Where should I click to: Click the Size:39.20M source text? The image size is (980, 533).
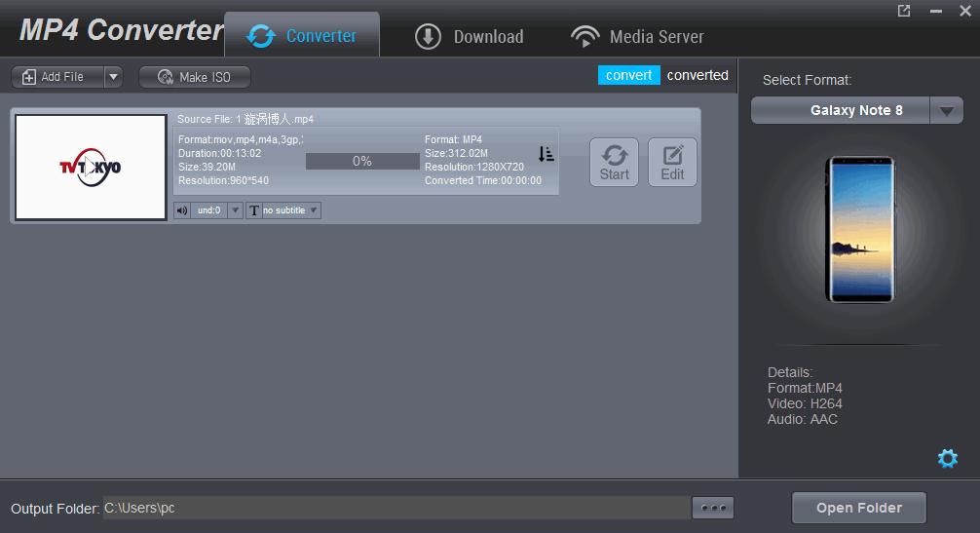tap(207, 167)
